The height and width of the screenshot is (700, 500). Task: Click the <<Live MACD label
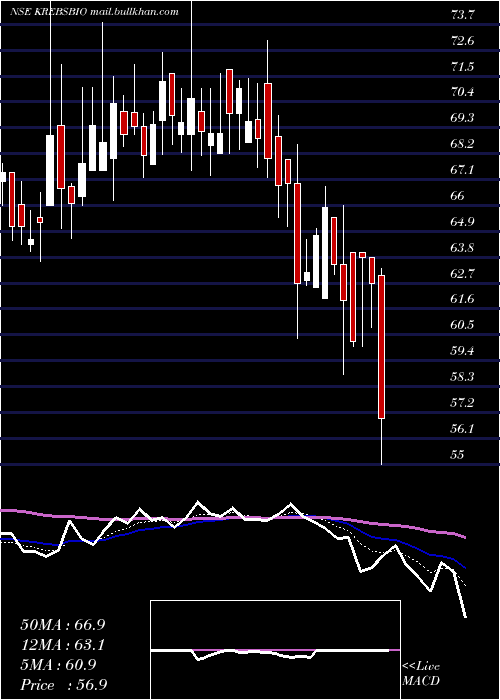[x=421, y=674]
